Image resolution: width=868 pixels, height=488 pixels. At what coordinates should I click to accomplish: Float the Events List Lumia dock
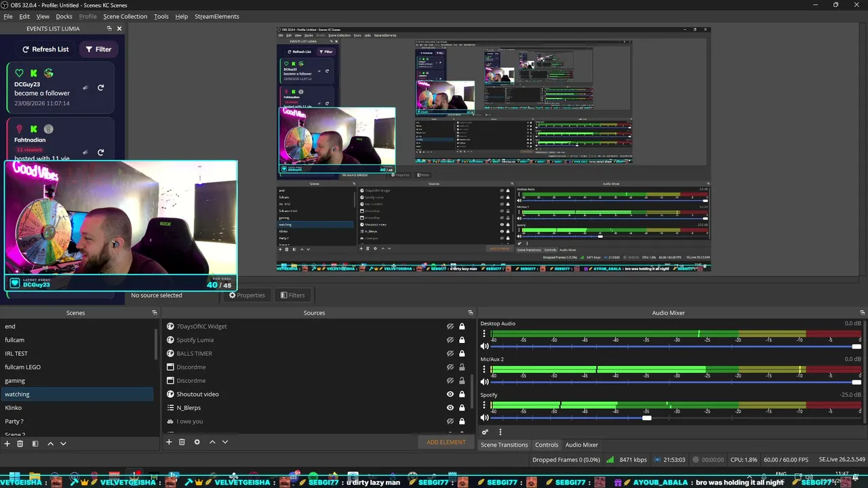click(x=109, y=28)
